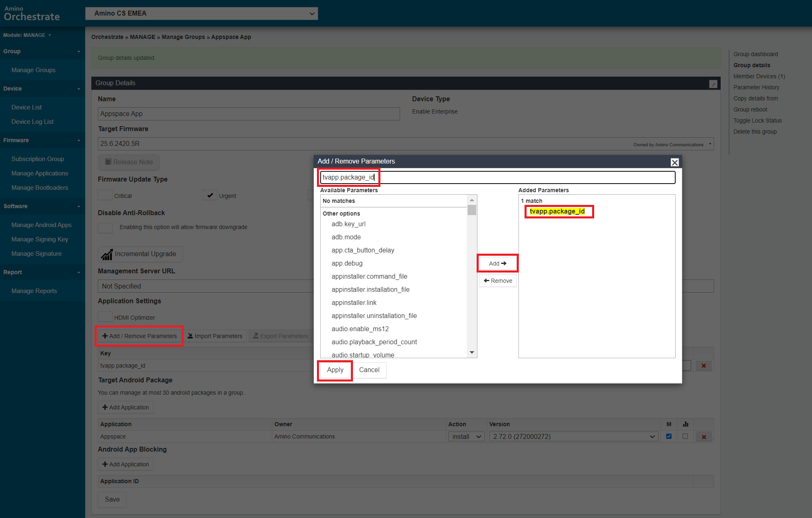Cancel the parameters dialog
Screen dimensions: 812x518
coord(369,370)
